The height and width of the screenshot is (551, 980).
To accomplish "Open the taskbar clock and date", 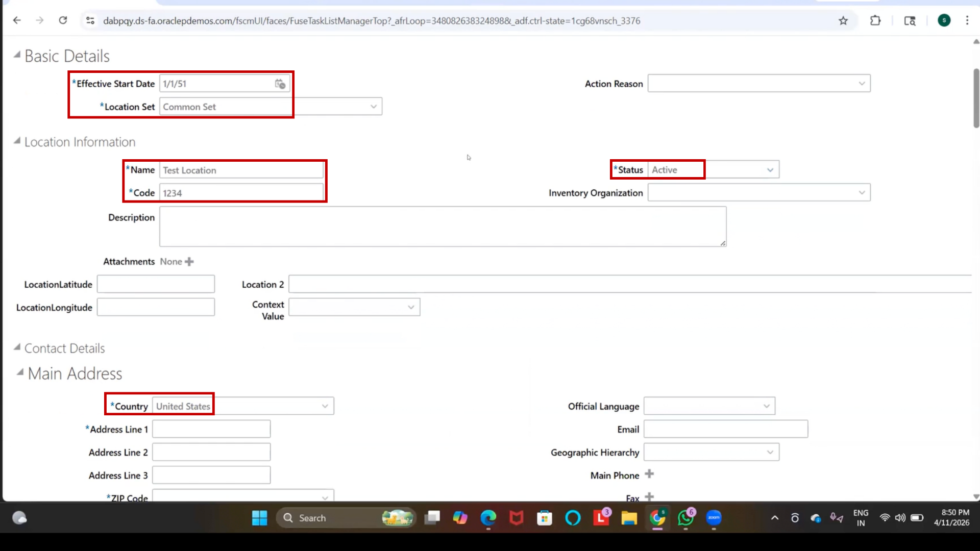I will 952,518.
